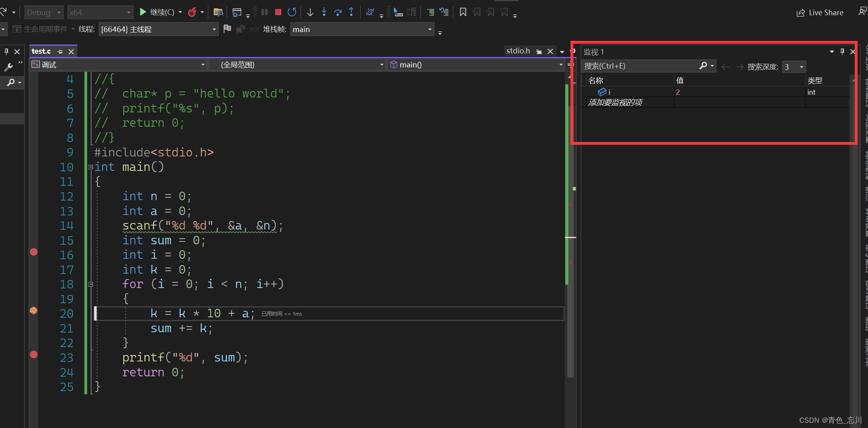Switch to the stdio.h tab
This screenshot has width=868, height=428.
[x=518, y=51]
